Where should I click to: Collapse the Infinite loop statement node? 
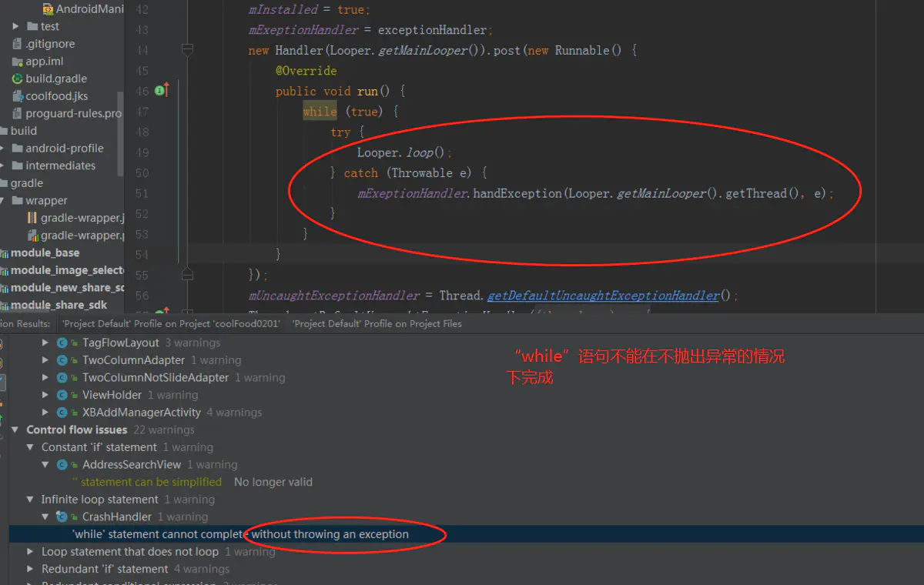pyautogui.click(x=31, y=500)
